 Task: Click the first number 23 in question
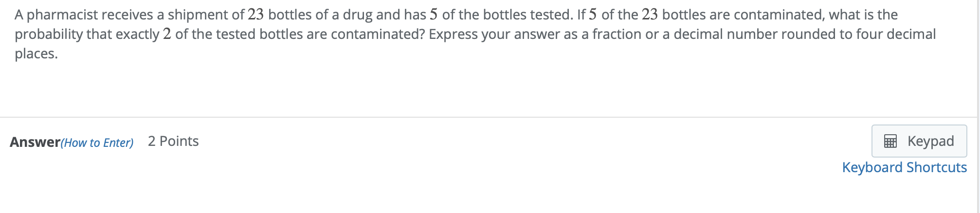coord(255,15)
